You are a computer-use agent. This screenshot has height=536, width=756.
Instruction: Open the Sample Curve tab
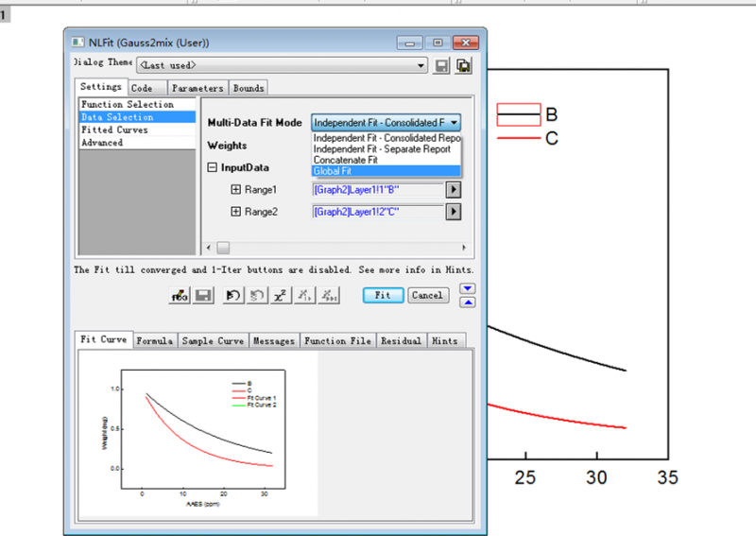click(x=213, y=341)
